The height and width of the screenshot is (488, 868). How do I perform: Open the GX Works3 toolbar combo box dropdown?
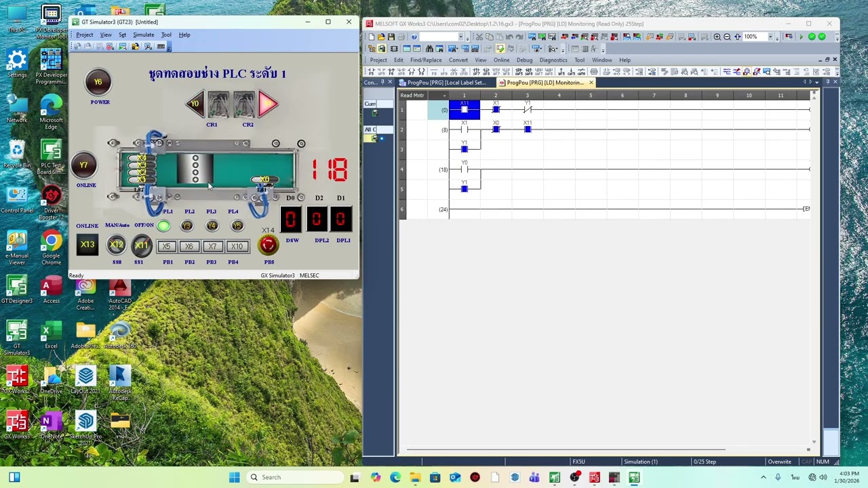click(x=460, y=37)
